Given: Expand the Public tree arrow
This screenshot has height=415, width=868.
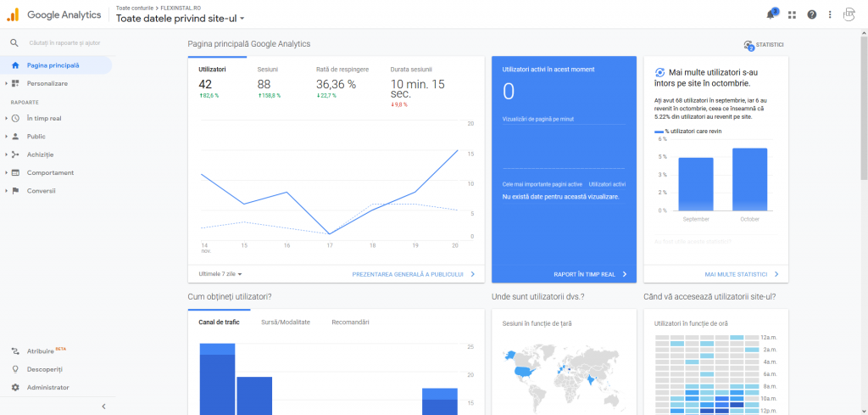Looking at the screenshot, I should pos(7,137).
